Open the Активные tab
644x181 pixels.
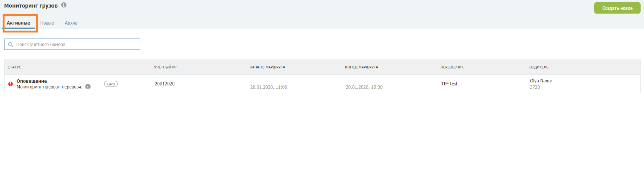pyautogui.click(x=18, y=23)
